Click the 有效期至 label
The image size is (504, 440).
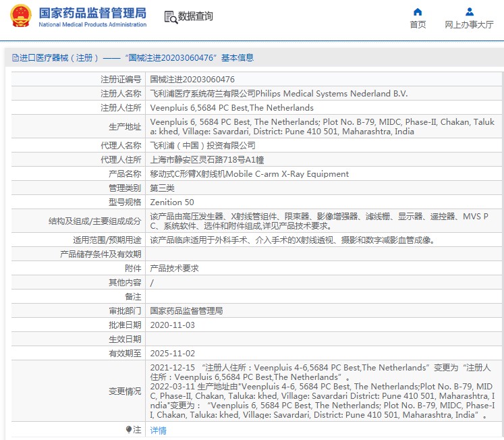[125, 353]
